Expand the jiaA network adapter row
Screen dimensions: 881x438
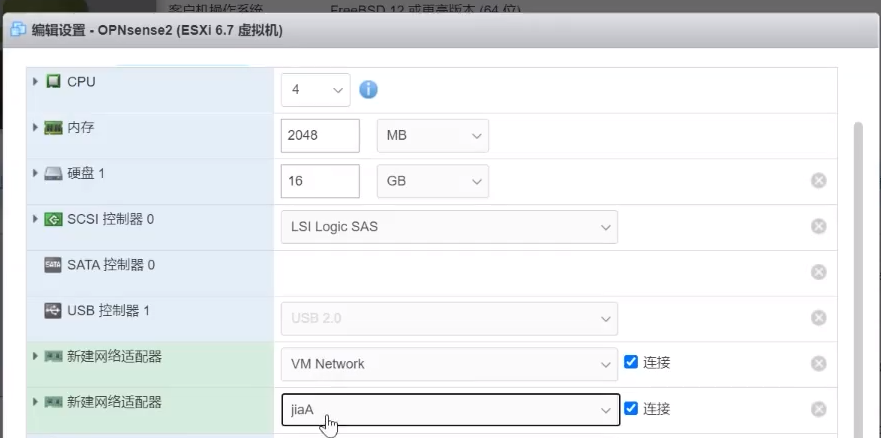tap(35, 402)
